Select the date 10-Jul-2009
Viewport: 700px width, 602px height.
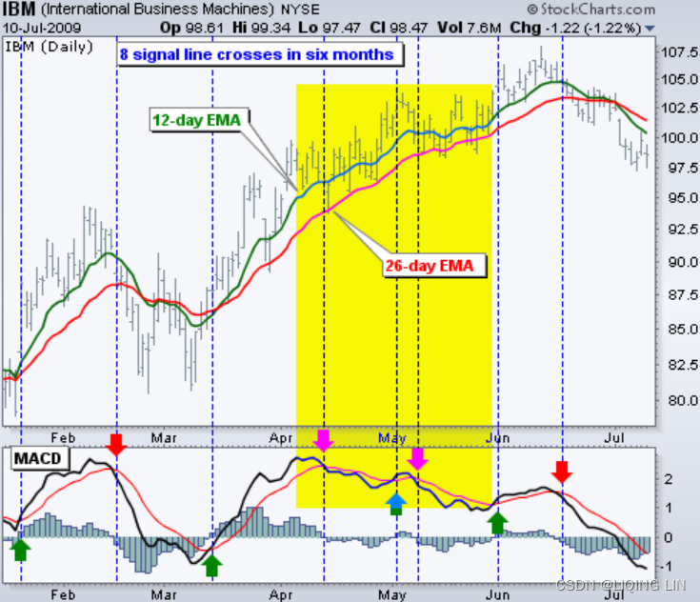42,29
